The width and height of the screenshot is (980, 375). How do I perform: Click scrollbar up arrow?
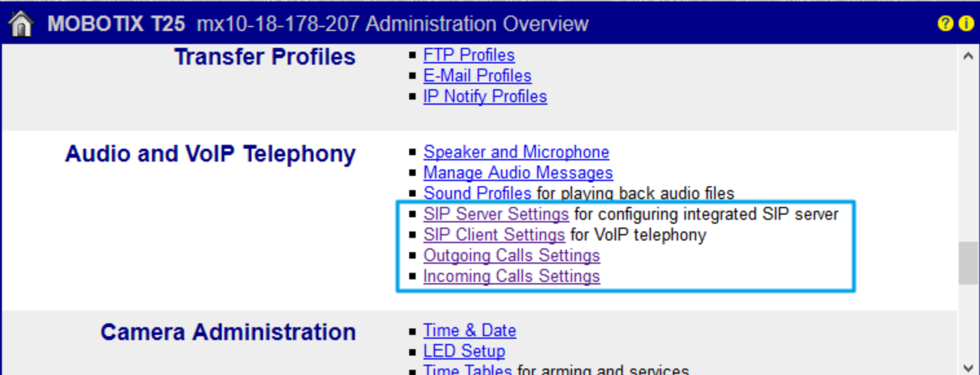pos(968,56)
